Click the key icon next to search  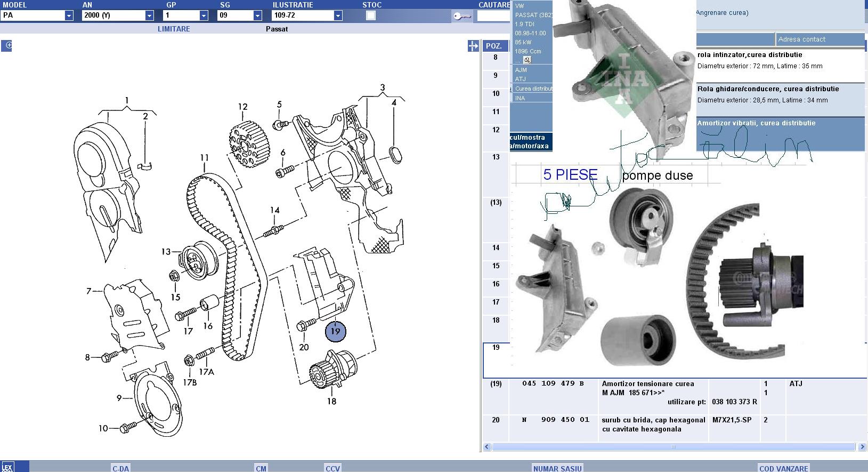pos(461,16)
